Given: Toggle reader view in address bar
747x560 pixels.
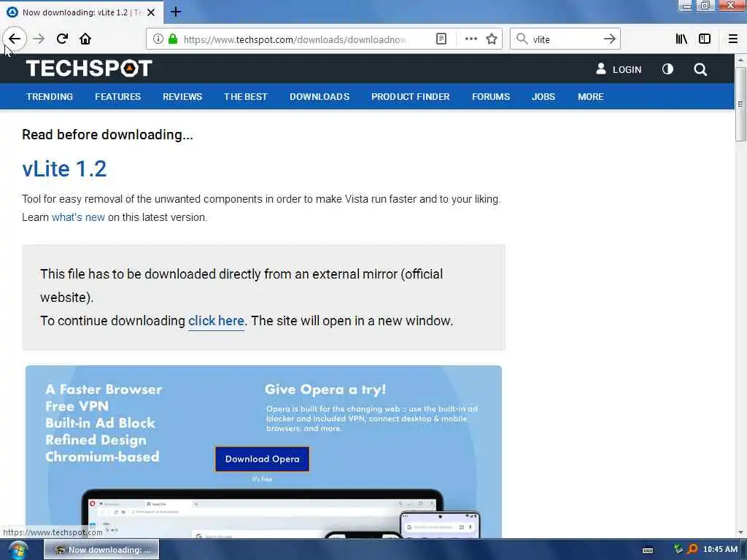Looking at the screenshot, I should 441,39.
